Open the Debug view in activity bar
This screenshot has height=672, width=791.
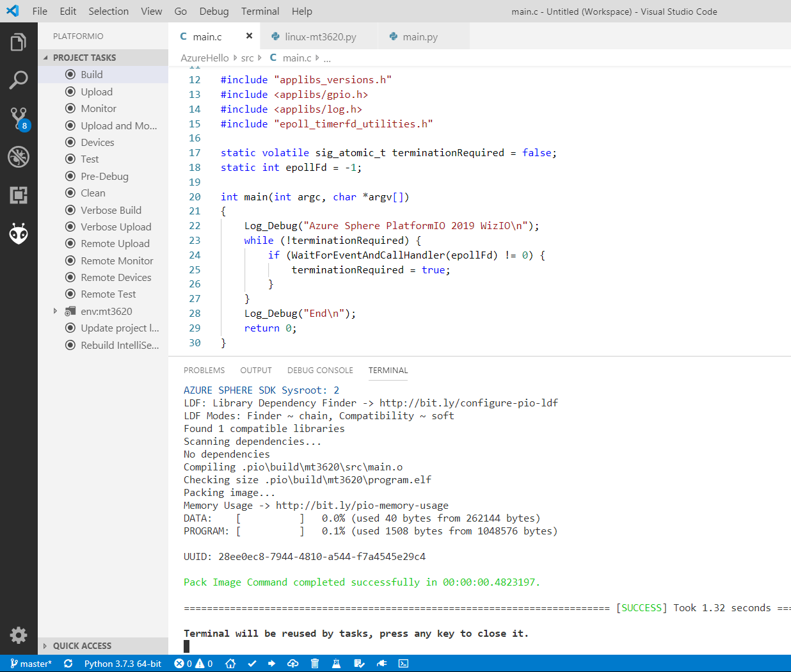19,157
